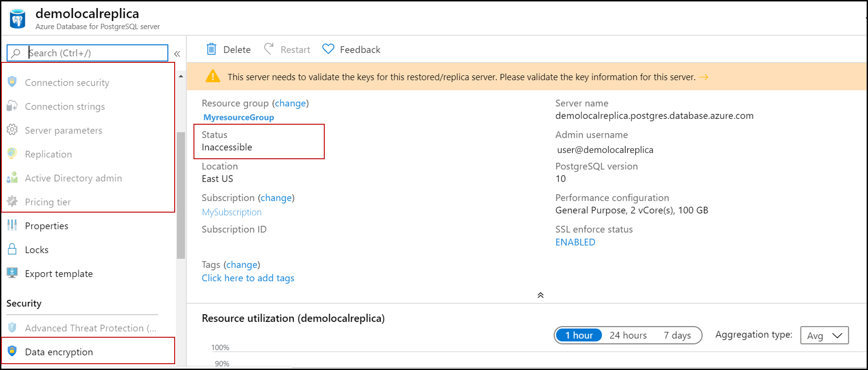Click the Resource utilization heading

[x=293, y=318]
